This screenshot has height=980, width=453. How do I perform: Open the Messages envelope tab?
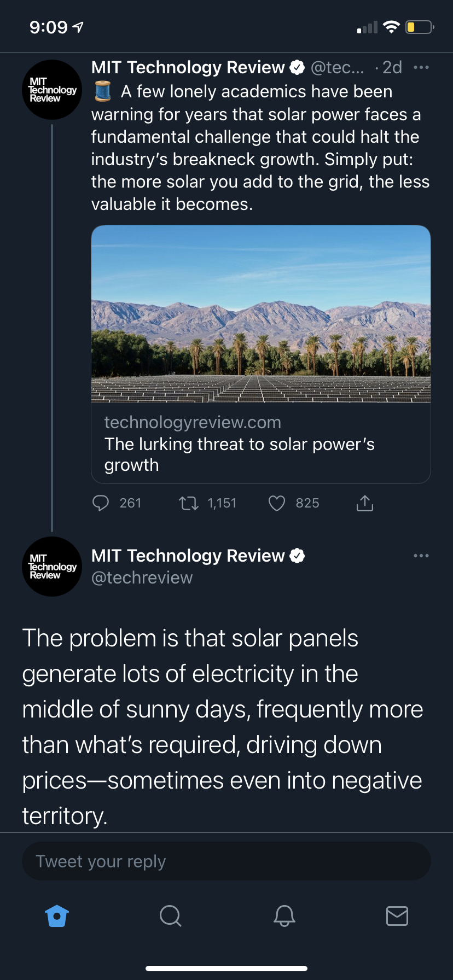[397, 915]
